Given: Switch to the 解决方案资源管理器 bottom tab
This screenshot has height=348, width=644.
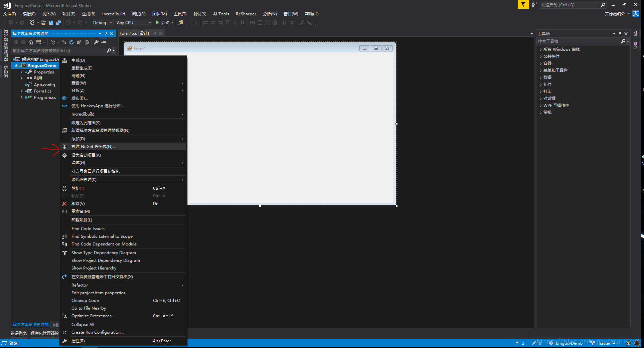Looking at the screenshot, I should (x=31, y=325).
